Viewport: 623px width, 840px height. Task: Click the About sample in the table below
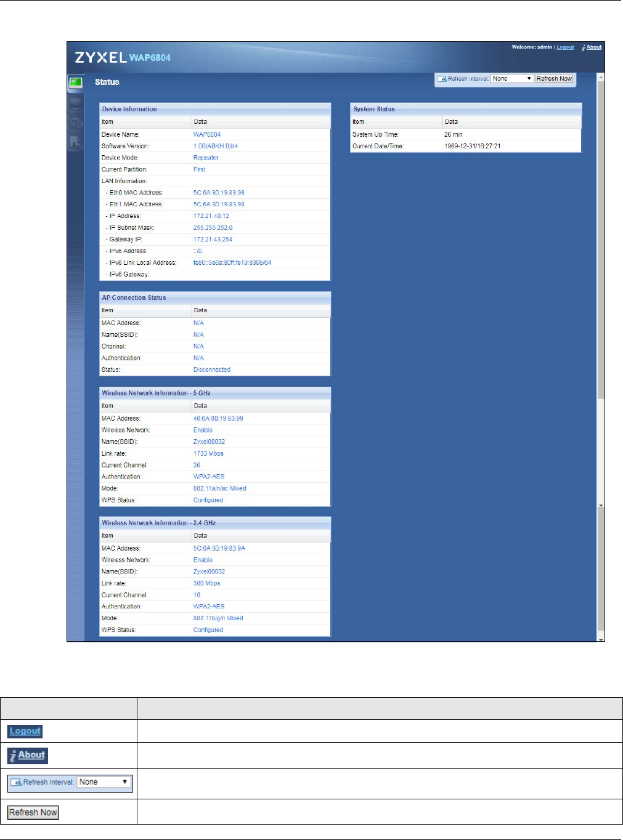click(x=28, y=755)
